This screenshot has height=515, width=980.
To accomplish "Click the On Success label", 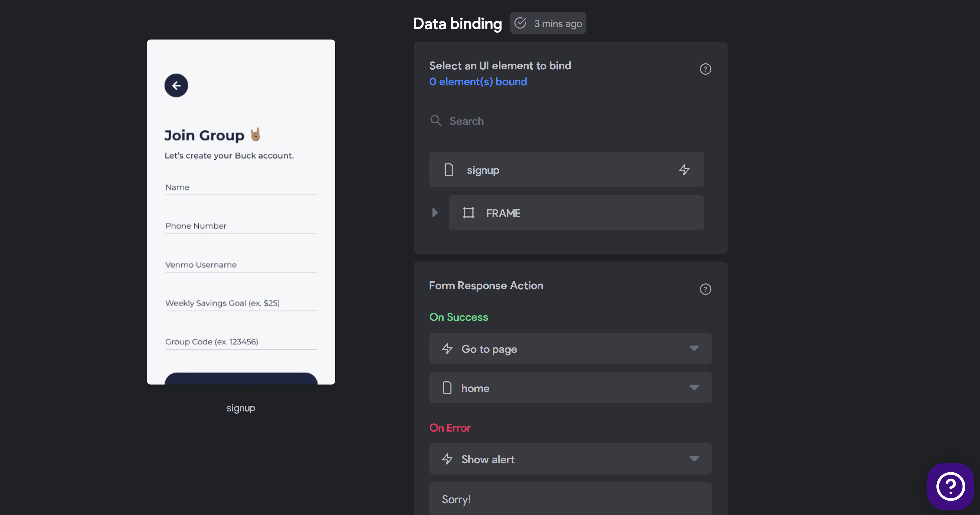I will tap(458, 317).
